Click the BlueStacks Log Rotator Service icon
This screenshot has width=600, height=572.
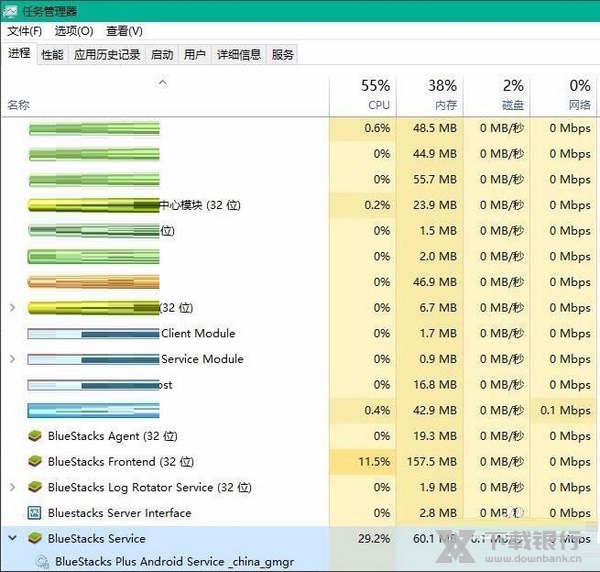(36, 488)
